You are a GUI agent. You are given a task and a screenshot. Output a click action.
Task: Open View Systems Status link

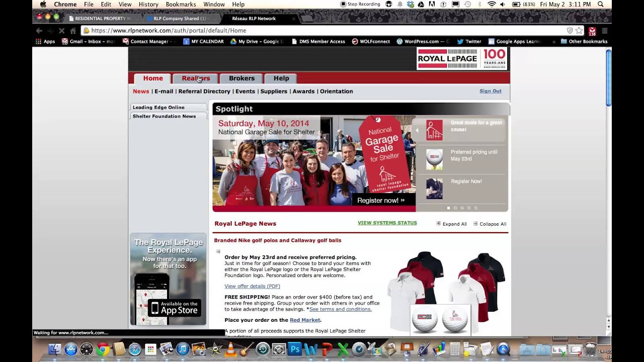click(387, 223)
